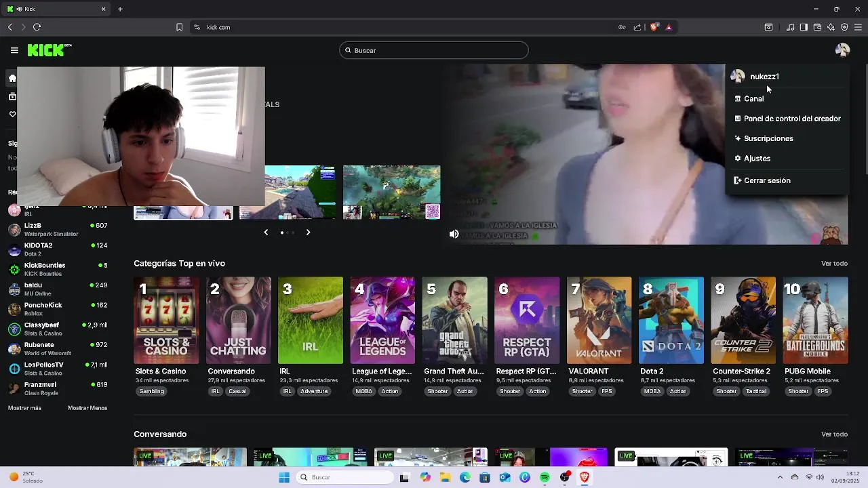The height and width of the screenshot is (488, 868).
Task: Open the profile avatar in the header
Action: [842, 50]
